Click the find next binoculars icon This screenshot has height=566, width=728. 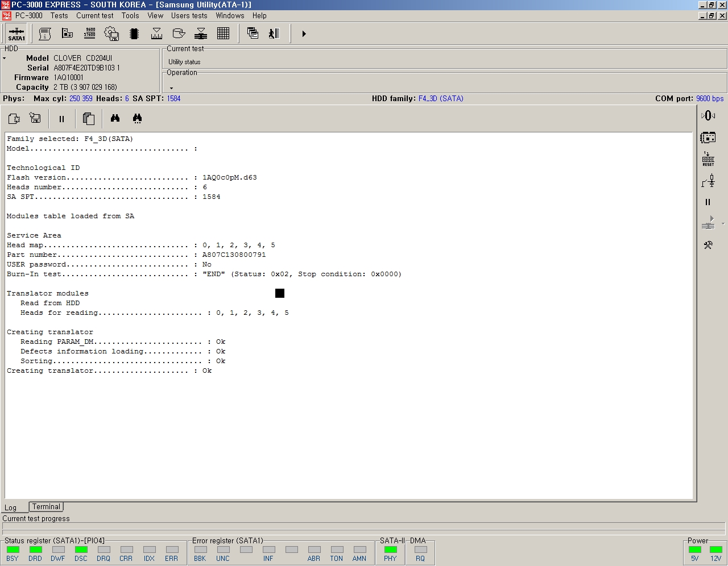click(x=137, y=118)
